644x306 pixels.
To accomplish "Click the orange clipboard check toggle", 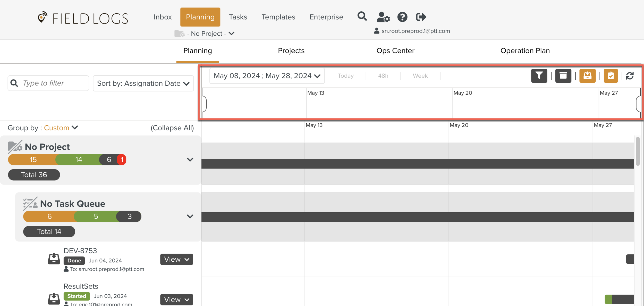I will 611,76.
